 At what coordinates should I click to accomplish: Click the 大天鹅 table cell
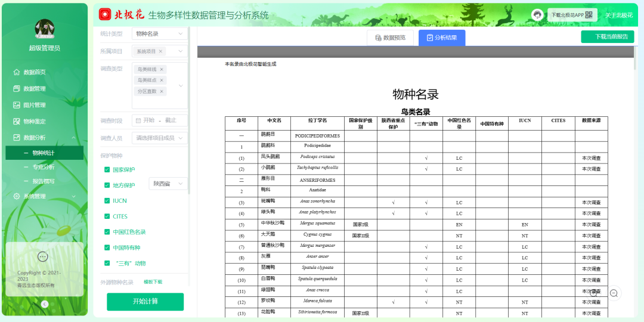[274, 236]
